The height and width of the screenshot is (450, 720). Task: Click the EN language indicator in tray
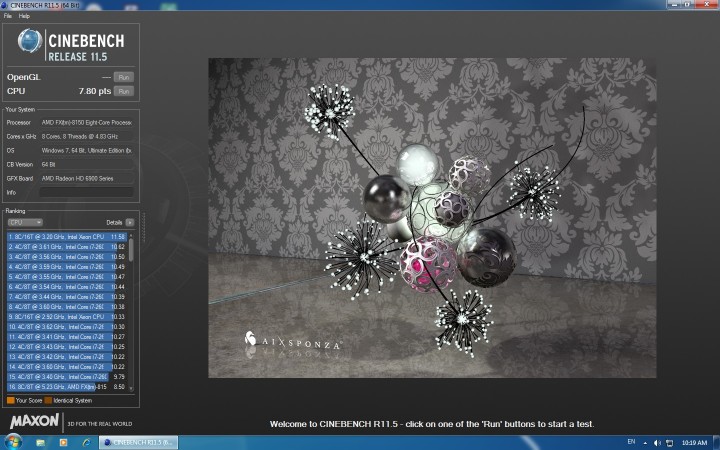point(631,442)
